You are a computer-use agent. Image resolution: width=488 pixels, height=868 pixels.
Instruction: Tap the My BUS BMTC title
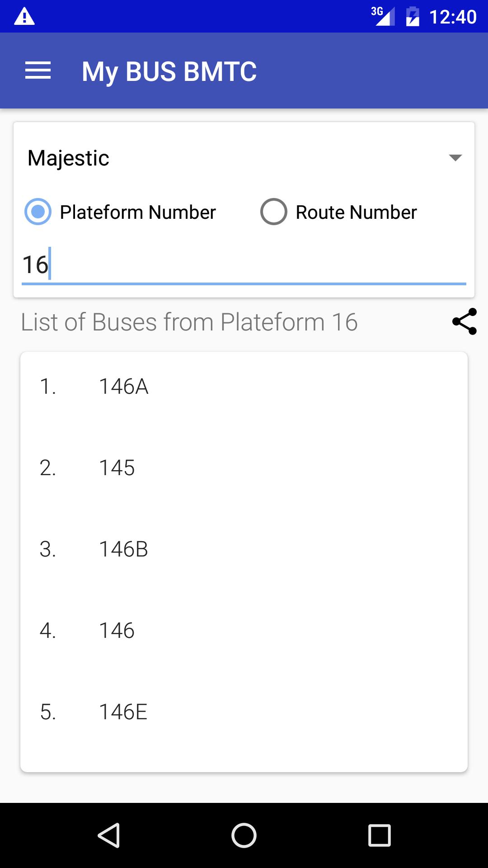tap(169, 70)
